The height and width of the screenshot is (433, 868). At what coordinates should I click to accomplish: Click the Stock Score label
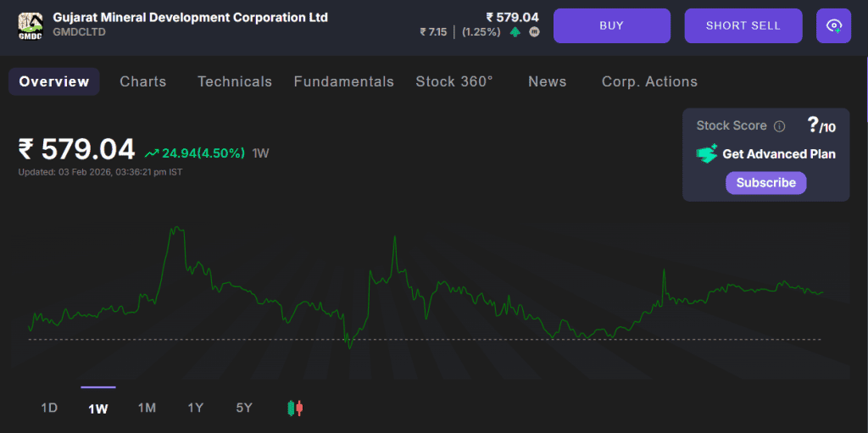(732, 125)
